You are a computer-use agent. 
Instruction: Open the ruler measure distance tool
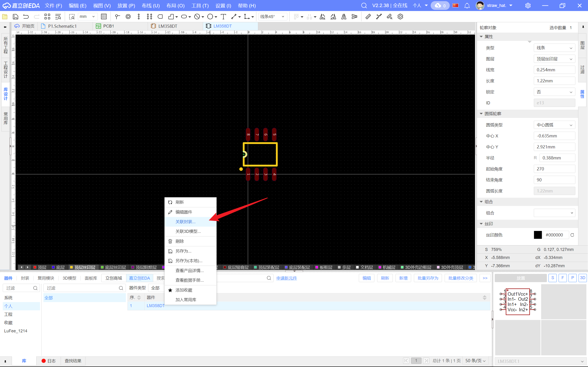coord(368,17)
